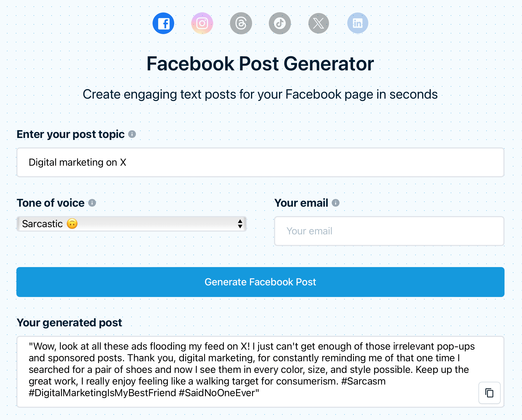Viewport: 522px width, 420px height.
Task: Edit the Digital marketing on X topic field
Action: 260,162
